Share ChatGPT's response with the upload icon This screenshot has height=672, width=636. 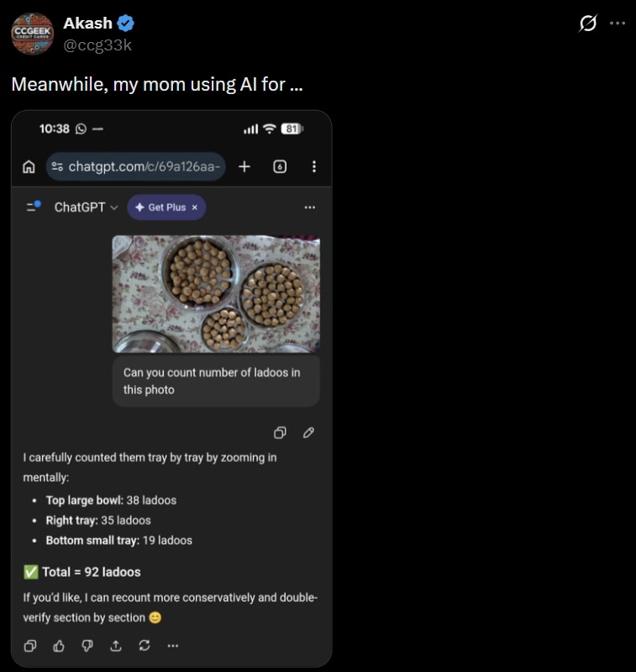(114, 645)
